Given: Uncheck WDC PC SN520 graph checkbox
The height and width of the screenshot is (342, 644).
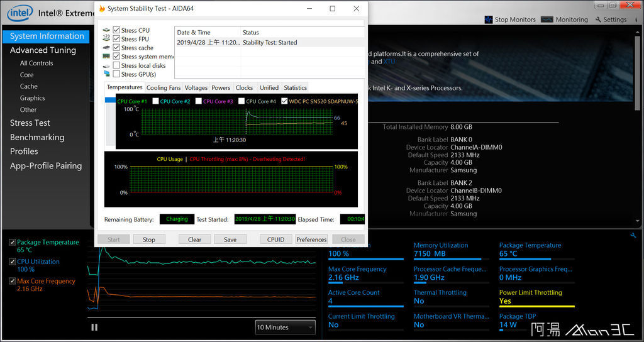Looking at the screenshot, I should (284, 101).
